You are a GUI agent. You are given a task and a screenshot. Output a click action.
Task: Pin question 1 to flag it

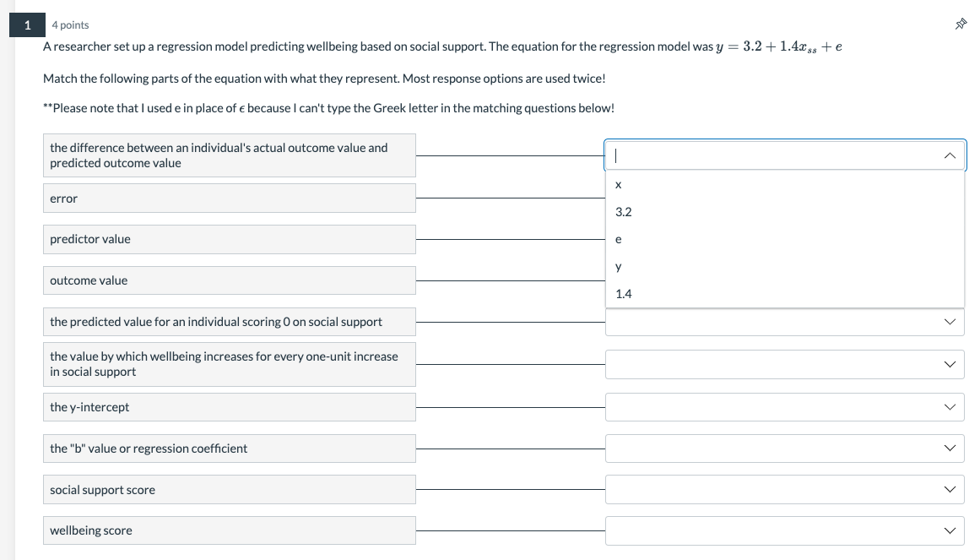coord(960,24)
